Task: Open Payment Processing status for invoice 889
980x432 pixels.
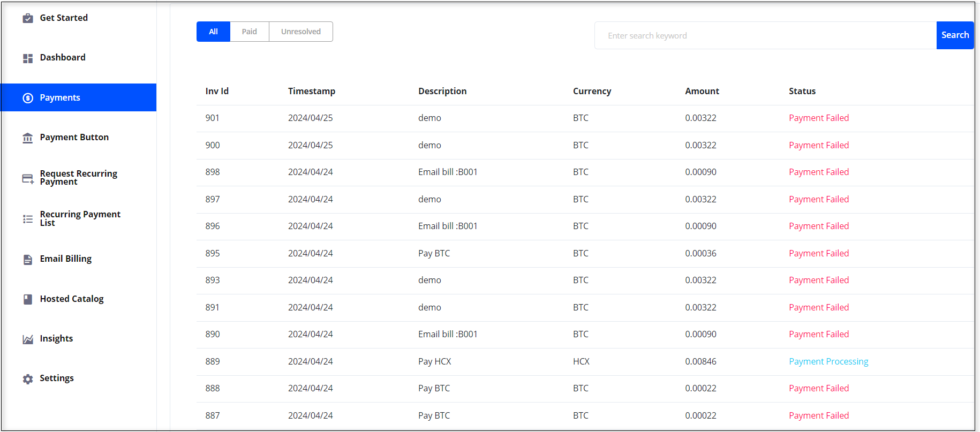Action: (828, 362)
